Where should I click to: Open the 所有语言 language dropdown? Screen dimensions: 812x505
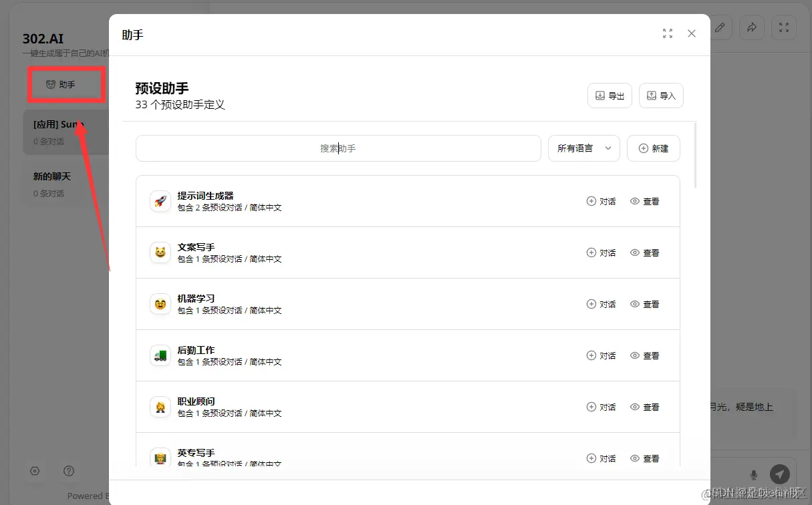point(583,148)
